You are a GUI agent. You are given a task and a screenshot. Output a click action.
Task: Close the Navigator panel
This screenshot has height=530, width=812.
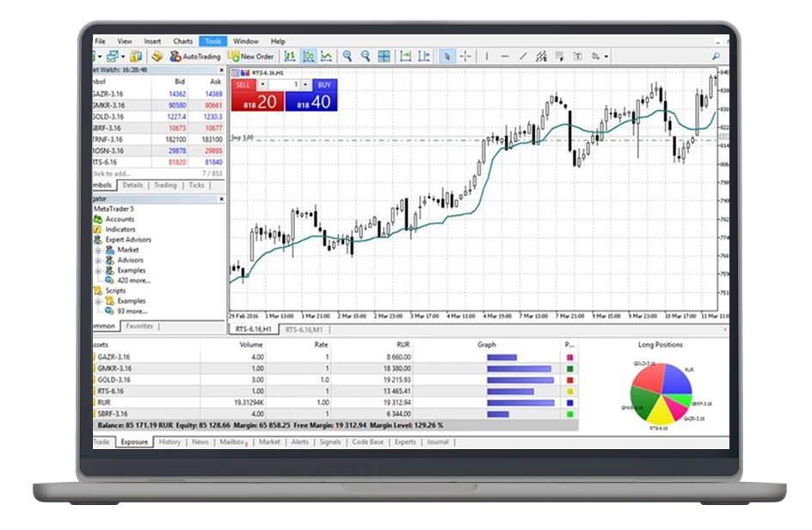point(222,199)
